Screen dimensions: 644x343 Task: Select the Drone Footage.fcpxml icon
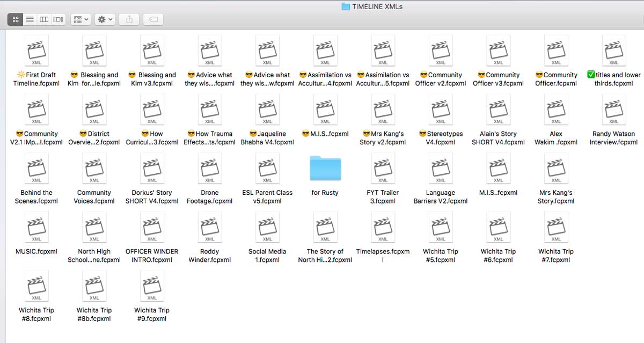coord(210,169)
